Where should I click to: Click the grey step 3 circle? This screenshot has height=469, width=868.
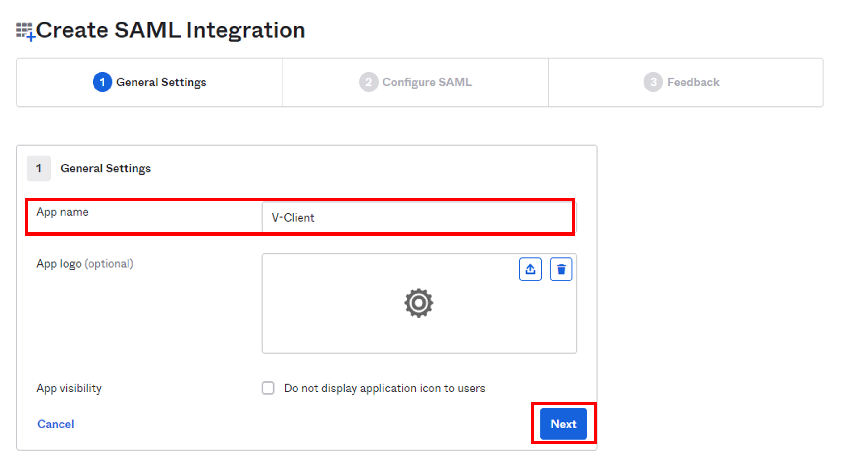[x=653, y=82]
